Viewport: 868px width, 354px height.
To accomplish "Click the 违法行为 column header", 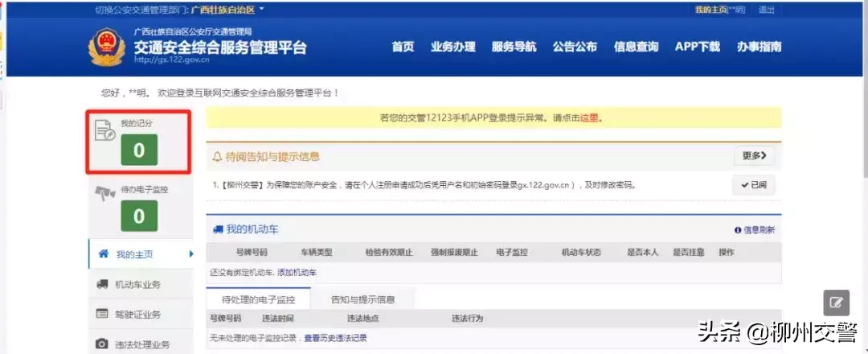I will coord(467,319).
